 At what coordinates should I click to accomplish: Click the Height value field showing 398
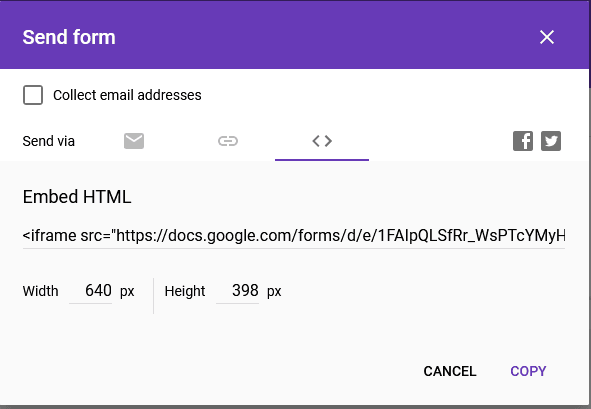click(237, 291)
